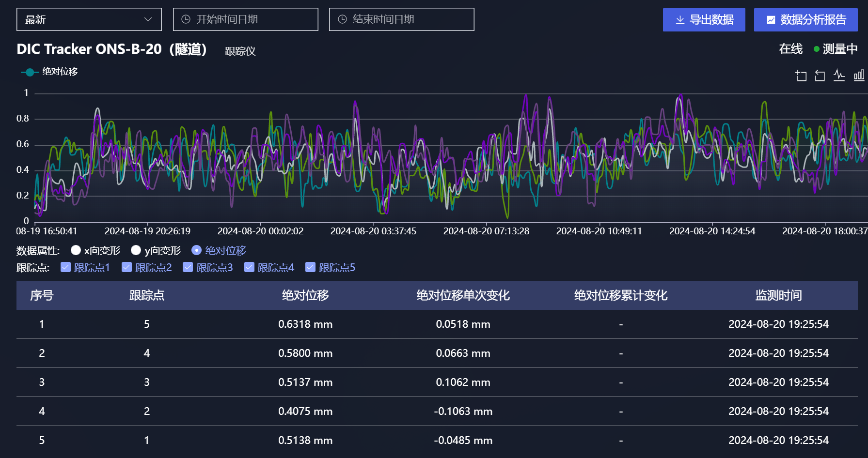
Task: Click the clock icon in end date field
Action: [342, 19]
